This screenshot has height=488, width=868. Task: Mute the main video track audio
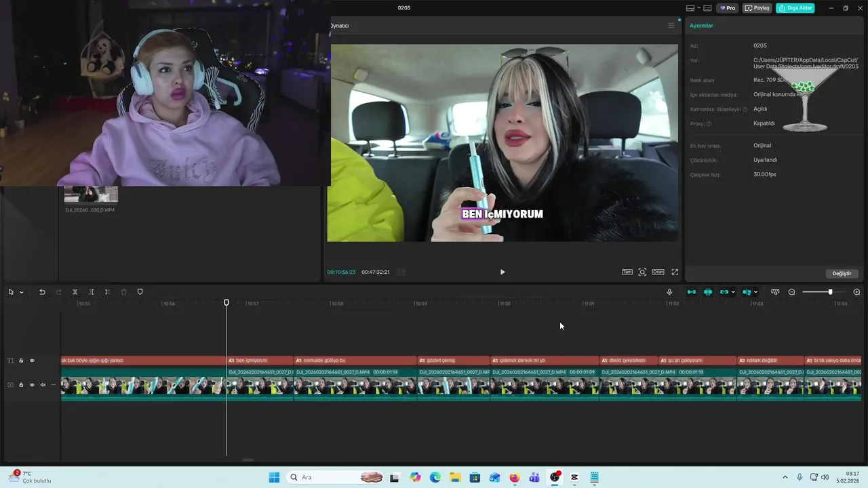[43, 385]
